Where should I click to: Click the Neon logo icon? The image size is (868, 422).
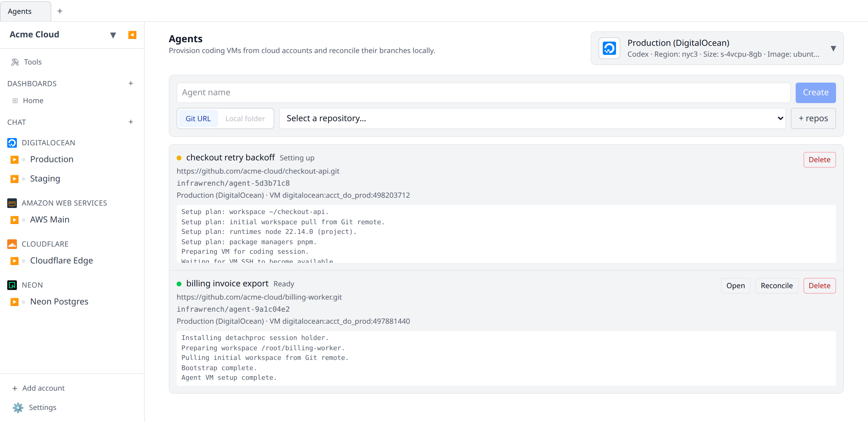tap(12, 285)
